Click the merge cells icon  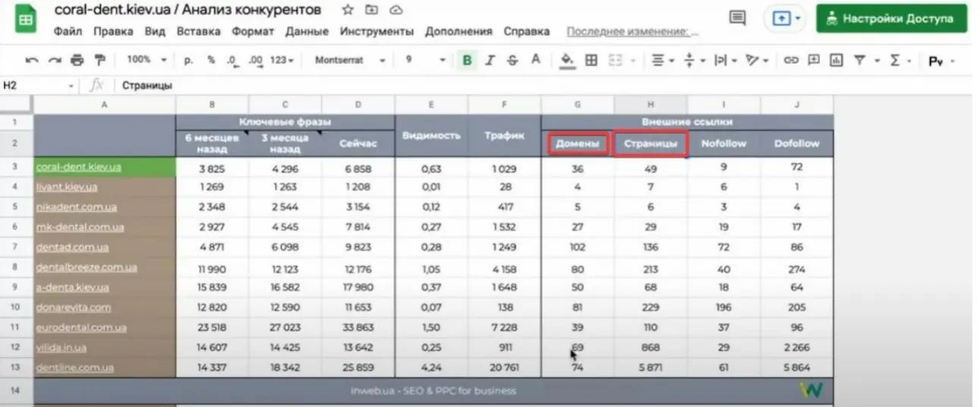615,60
